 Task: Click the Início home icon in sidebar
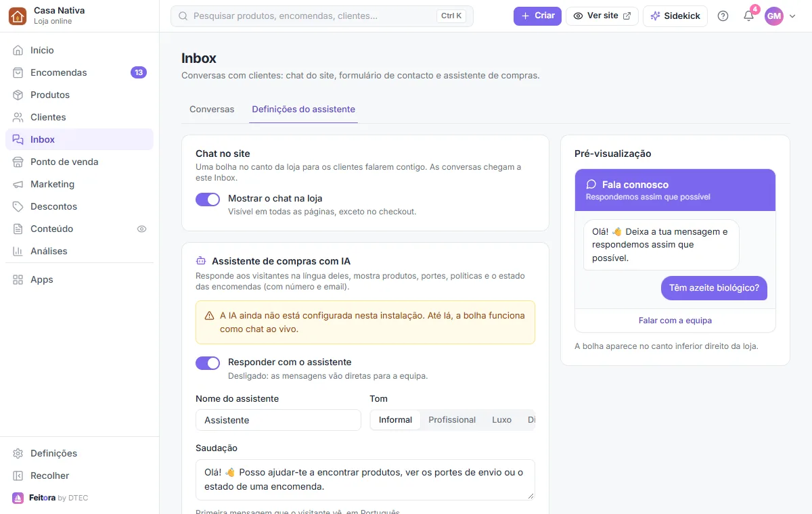click(x=18, y=50)
